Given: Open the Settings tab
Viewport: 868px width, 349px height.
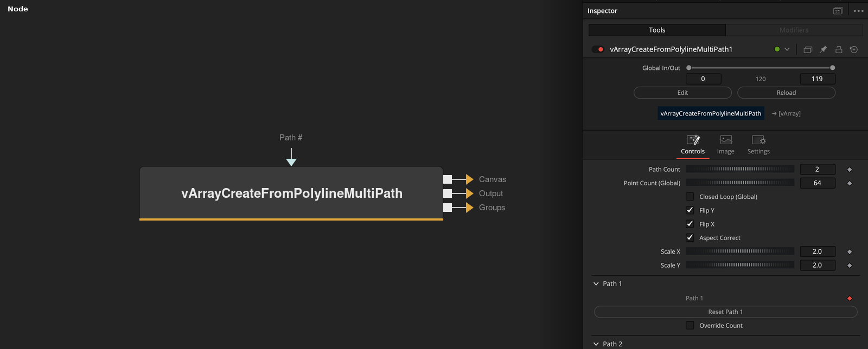Looking at the screenshot, I should point(758,145).
